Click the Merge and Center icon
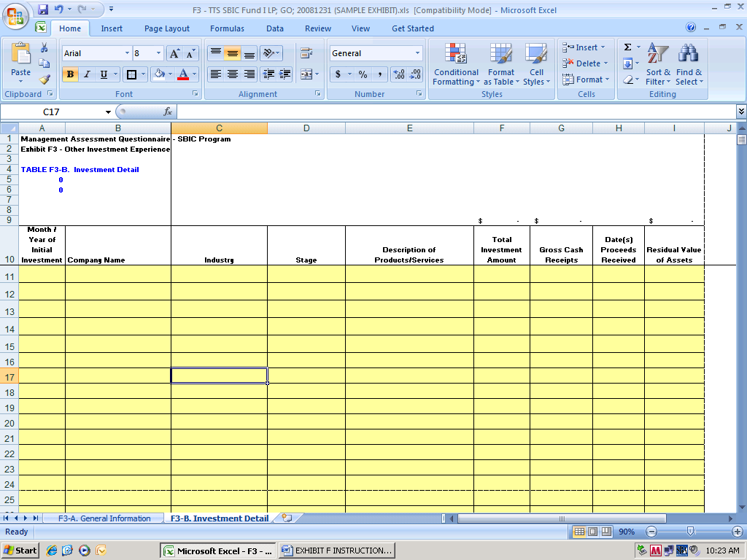The image size is (747, 560). (x=306, y=74)
